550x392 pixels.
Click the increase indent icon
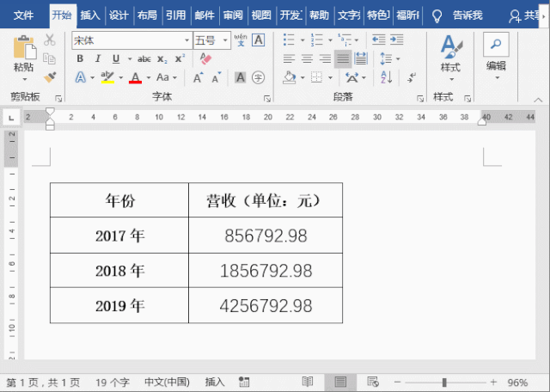(x=398, y=40)
